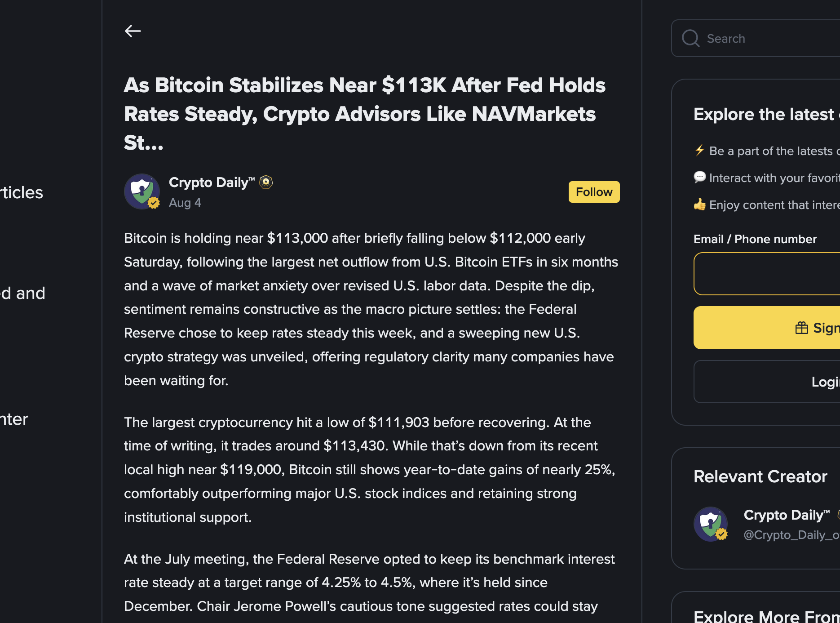Click the Crypto Daily name under Relevant Creator
The image size is (840, 623).
[x=786, y=515]
